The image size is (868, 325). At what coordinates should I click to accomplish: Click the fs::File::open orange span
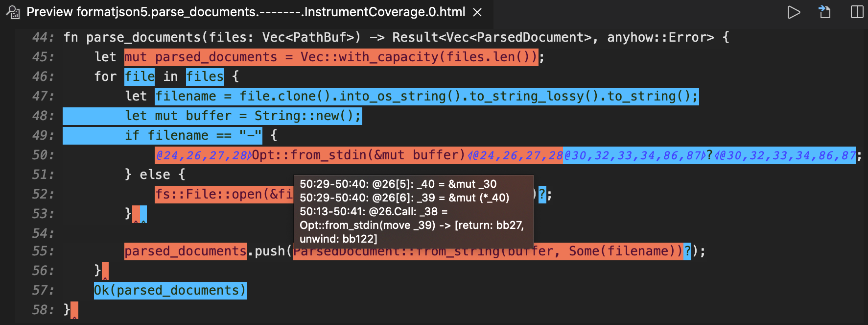click(x=223, y=195)
